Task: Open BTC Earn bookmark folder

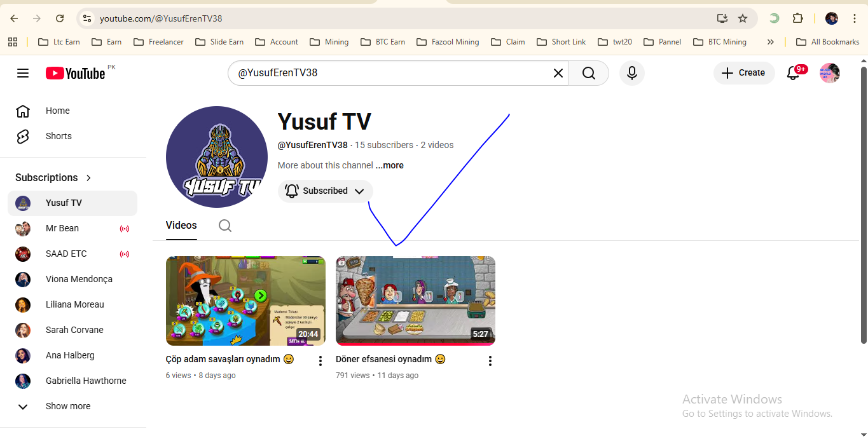Action: pos(383,42)
